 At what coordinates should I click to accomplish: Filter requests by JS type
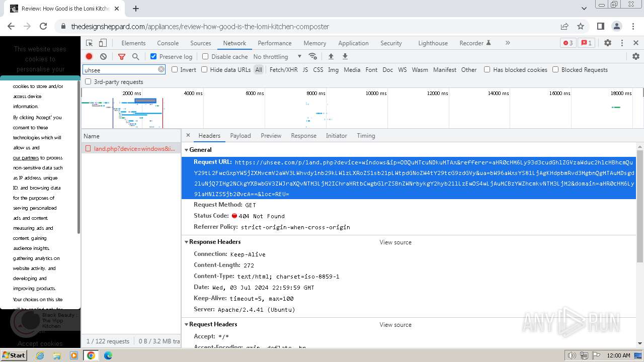coord(305,70)
